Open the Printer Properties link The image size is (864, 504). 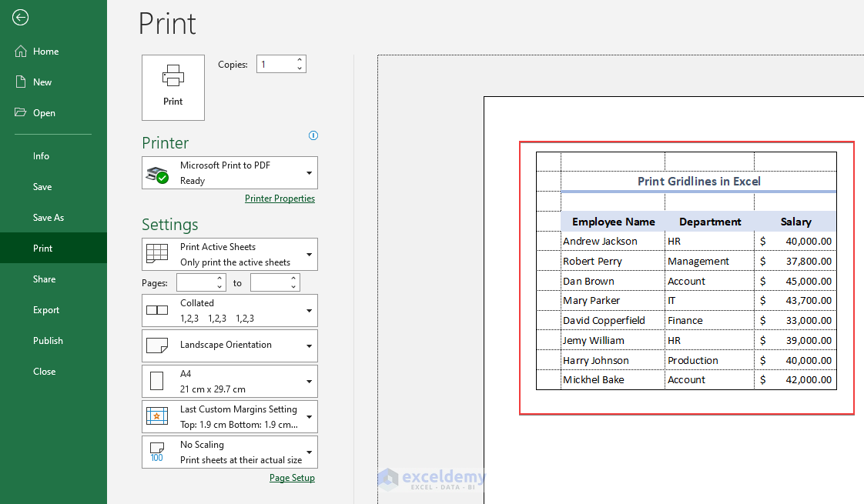pos(280,199)
